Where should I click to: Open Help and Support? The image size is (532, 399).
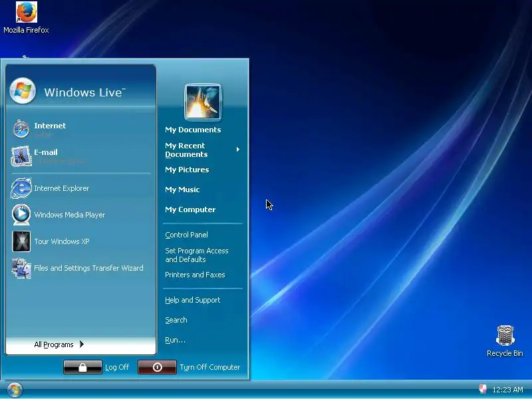(x=193, y=300)
